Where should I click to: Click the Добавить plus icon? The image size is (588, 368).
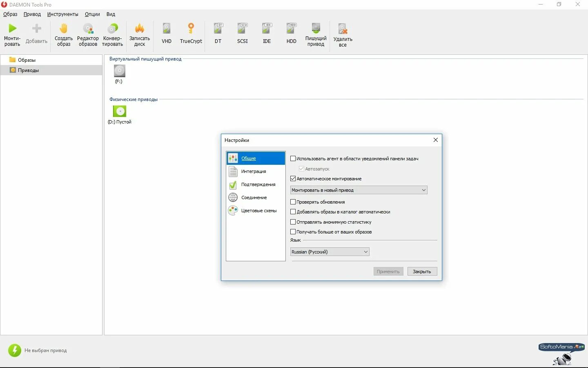click(x=37, y=28)
